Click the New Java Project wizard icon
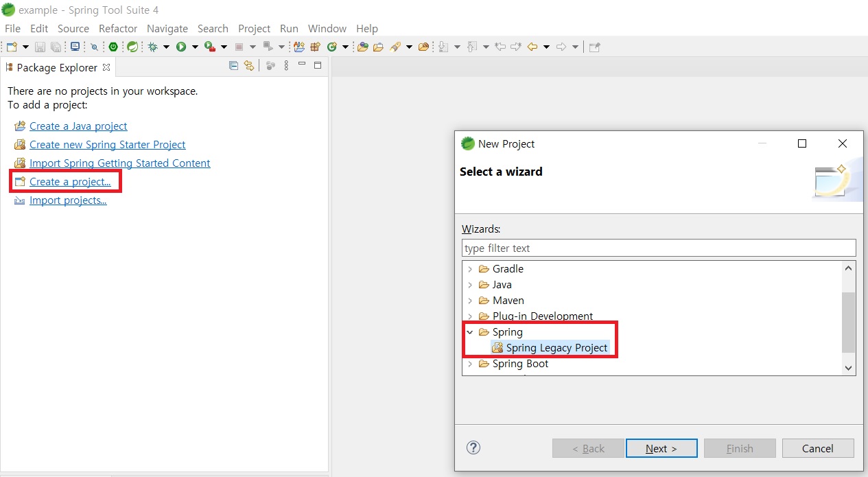Viewport: 868px width, 477px height. (x=299, y=47)
